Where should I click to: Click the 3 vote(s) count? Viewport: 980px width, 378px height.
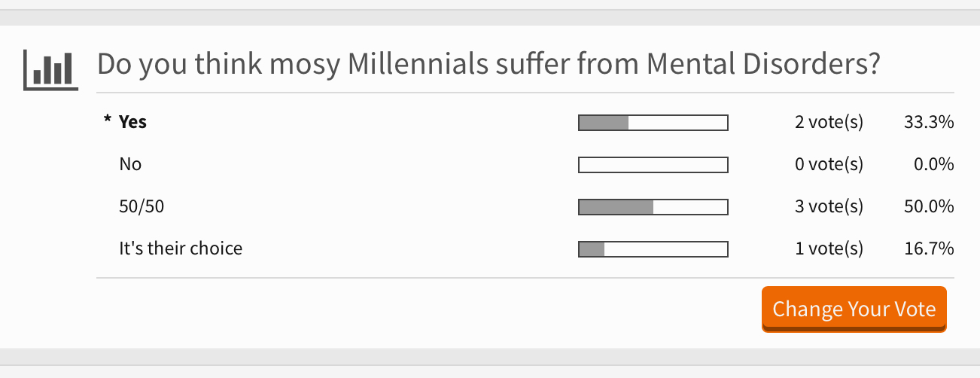pyautogui.click(x=829, y=206)
